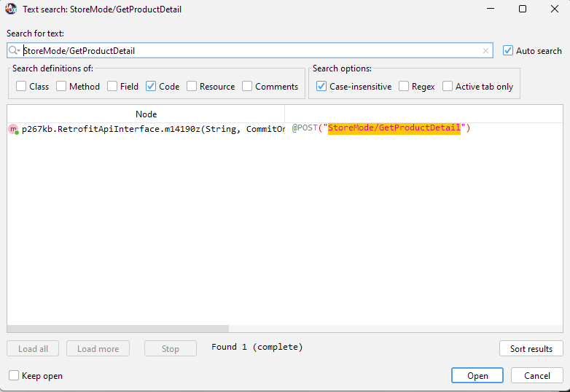This screenshot has width=570, height=392.
Task: Click the horizontal scrollbar under results
Action: pyautogui.click(x=118, y=329)
